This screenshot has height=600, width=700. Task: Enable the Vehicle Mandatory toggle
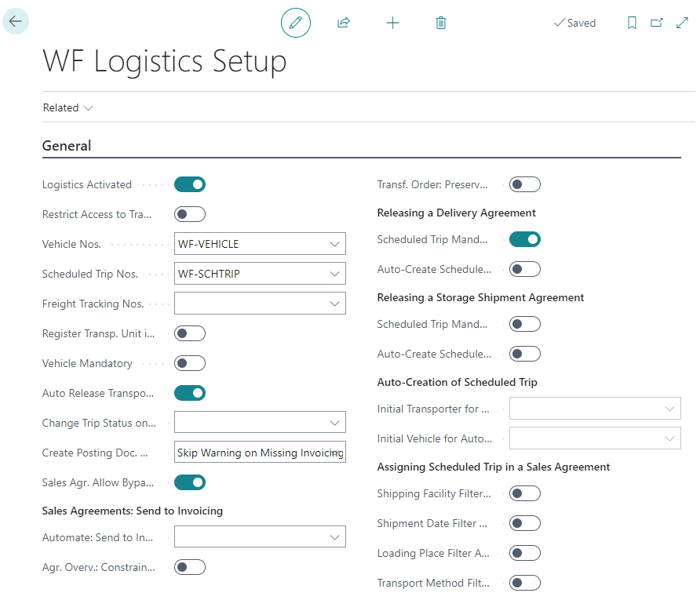click(190, 363)
